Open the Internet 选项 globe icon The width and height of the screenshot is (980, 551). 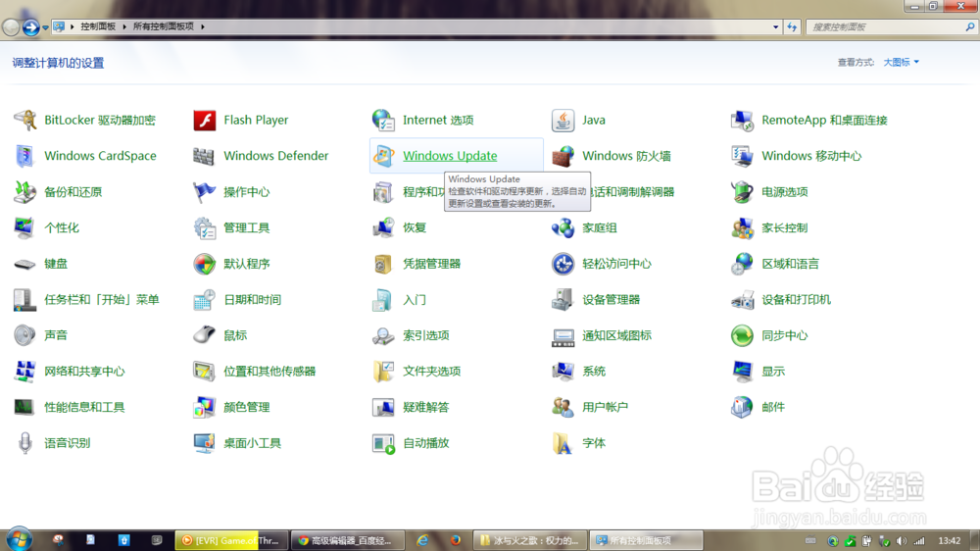383,120
